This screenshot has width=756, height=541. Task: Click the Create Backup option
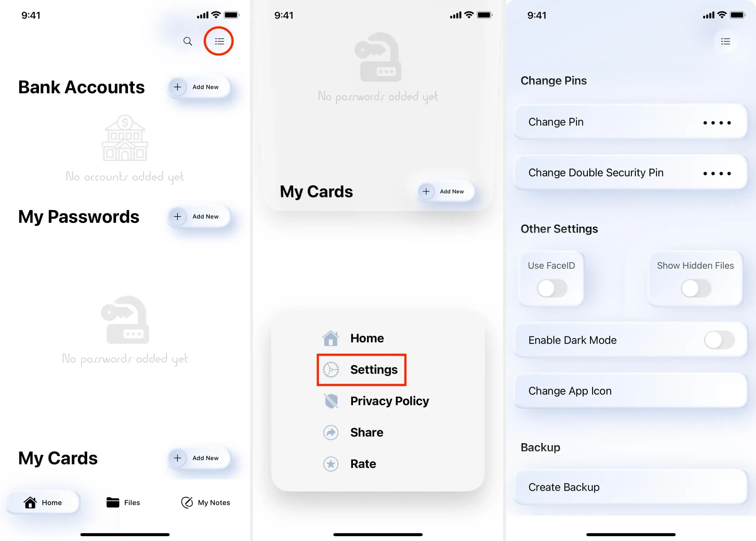point(629,487)
